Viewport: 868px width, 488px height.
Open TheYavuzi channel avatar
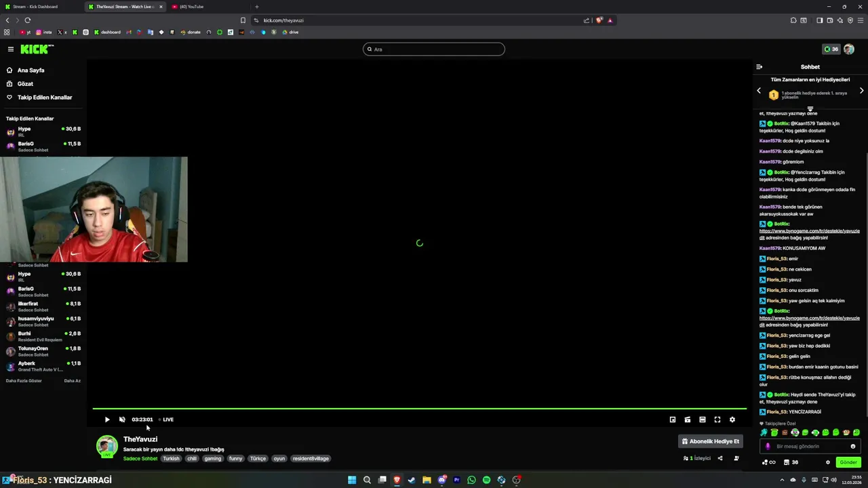click(106, 446)
